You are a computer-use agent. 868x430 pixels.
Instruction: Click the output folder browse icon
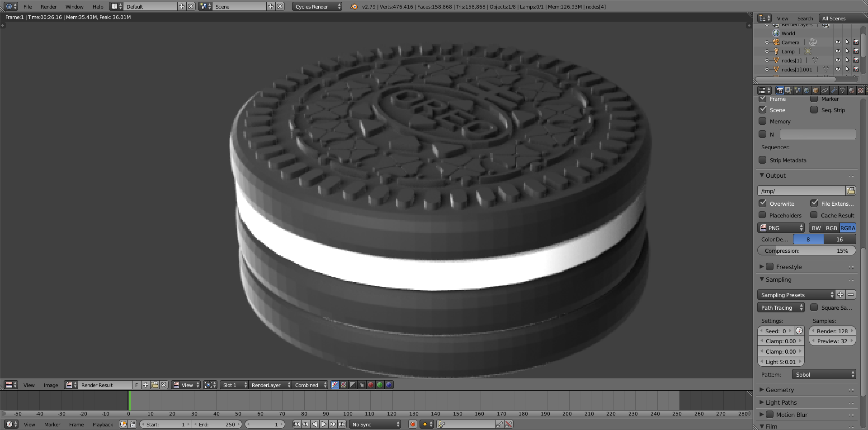851,191
